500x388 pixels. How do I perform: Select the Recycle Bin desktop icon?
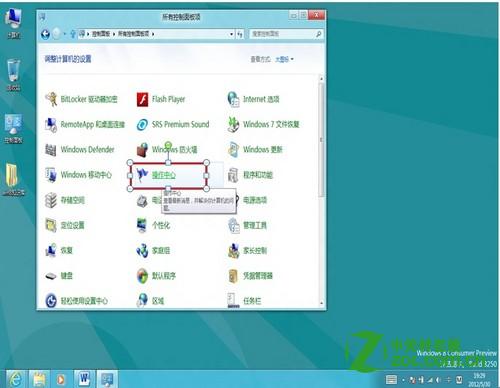click(x=13, y=75)
